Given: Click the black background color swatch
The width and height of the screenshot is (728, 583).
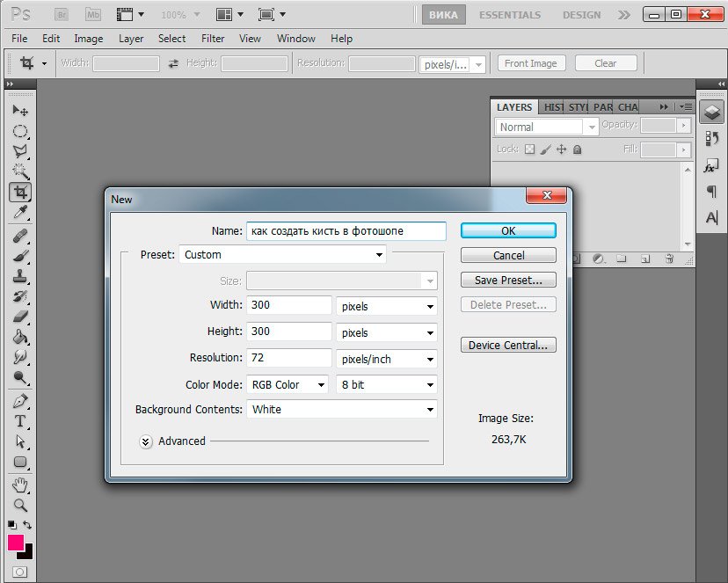Looking at the screenshot, I should tap(27, 553).
